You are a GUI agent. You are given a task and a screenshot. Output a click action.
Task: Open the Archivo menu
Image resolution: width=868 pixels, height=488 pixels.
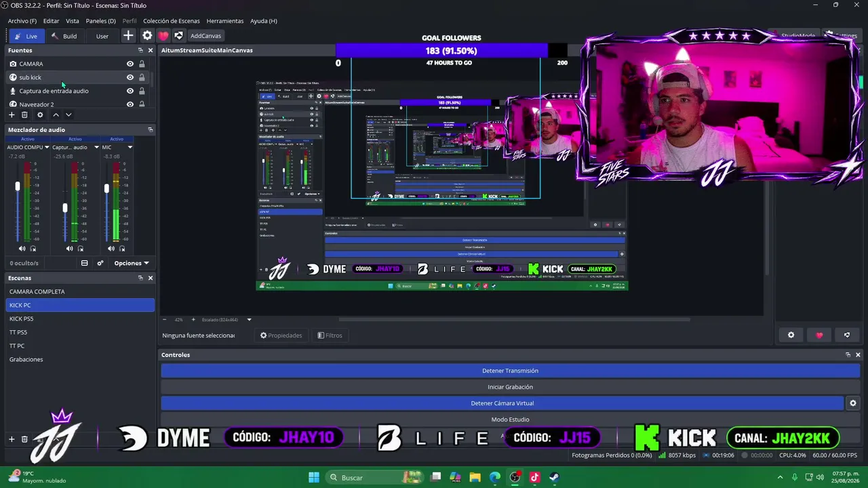[x=22, y=21]
